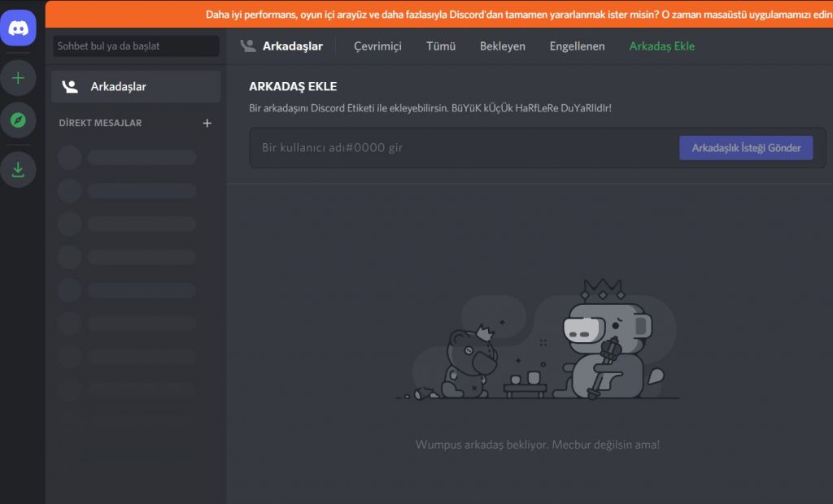The image size is (833, 504).
Task: Explore public servers compass icon
Action: pos(18,120)
